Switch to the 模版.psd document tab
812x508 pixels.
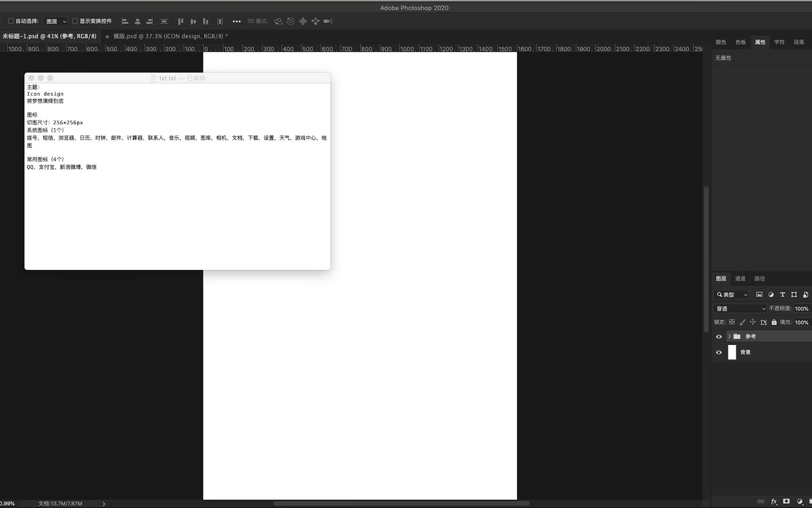point(171,36)
